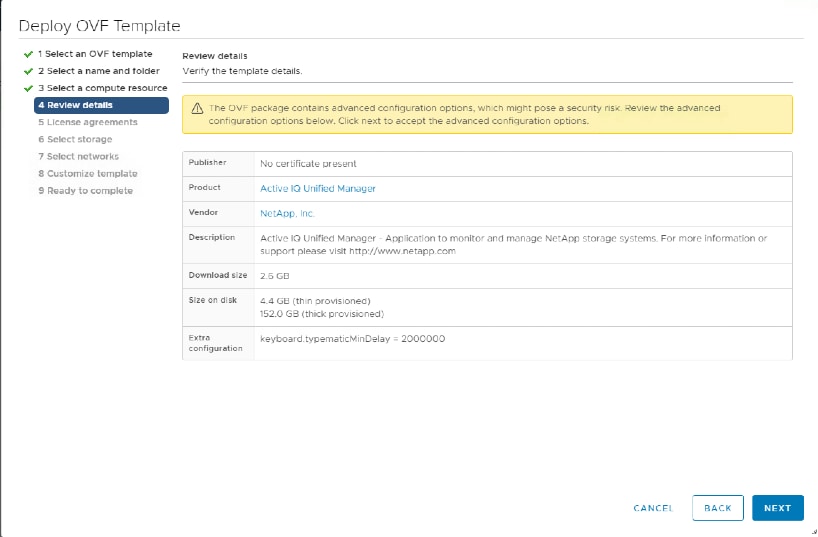Click the 'Extra configuration' row label
This screenshot has height=537, width=818.
215,343
